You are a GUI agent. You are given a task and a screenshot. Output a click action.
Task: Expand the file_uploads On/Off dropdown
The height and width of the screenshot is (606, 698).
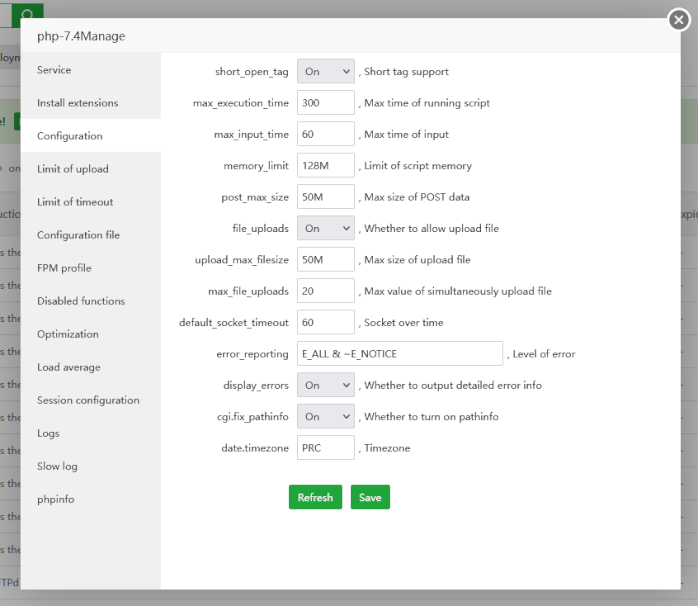(325, 229)
